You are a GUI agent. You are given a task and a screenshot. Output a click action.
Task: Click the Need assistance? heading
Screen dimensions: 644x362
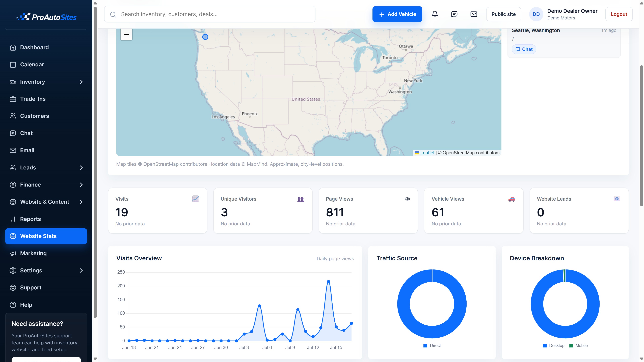[x=37, y=324]
